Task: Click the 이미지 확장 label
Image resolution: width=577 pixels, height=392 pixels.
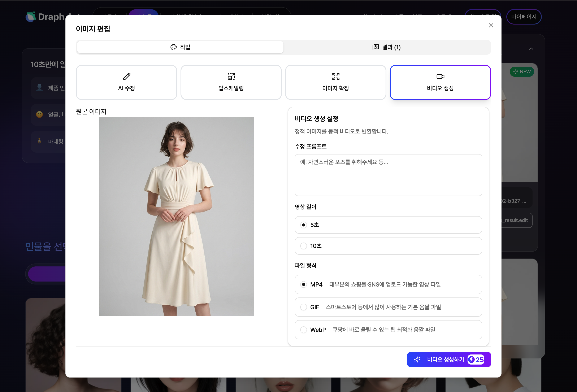Action: [x=336, y=88]
